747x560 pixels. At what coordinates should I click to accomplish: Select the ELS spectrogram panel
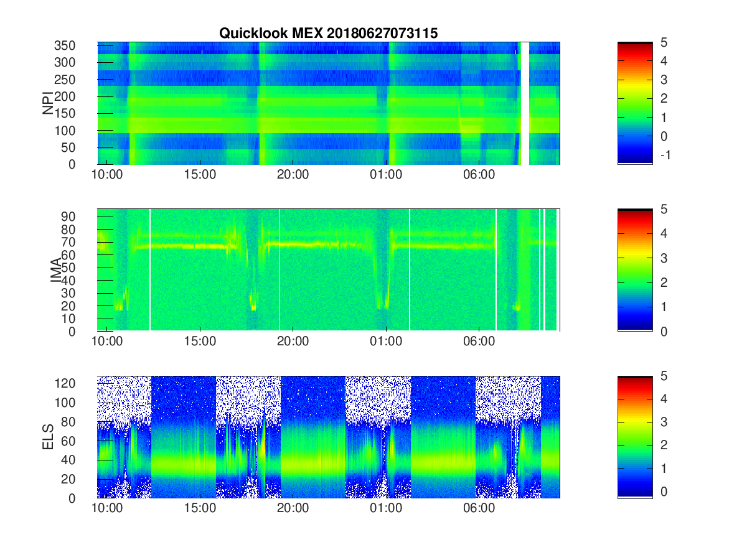click(329, 437)
